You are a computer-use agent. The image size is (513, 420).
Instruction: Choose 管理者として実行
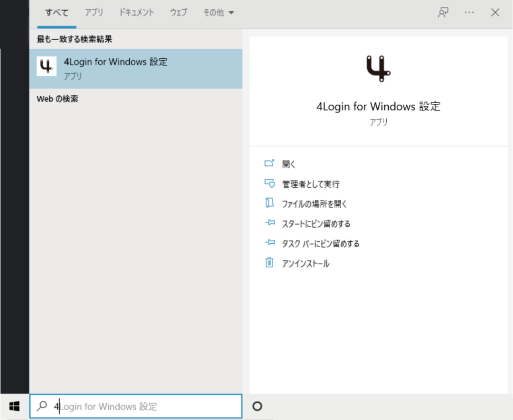311,184
